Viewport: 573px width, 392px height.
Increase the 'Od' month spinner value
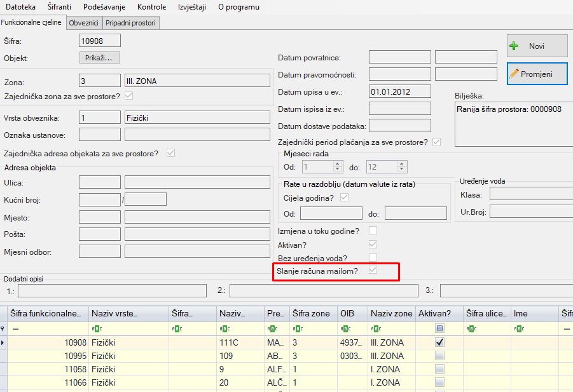pyautogui.click(x=338, y=164)
